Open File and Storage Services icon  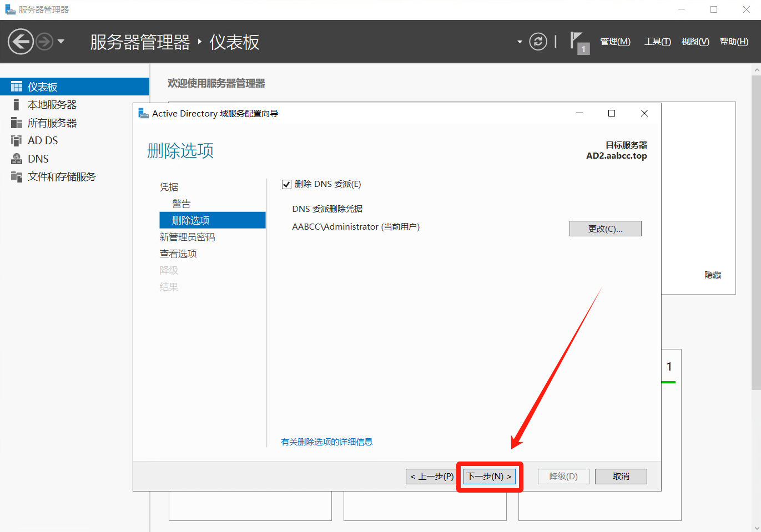pyautogui.click(x=17, y=177)
